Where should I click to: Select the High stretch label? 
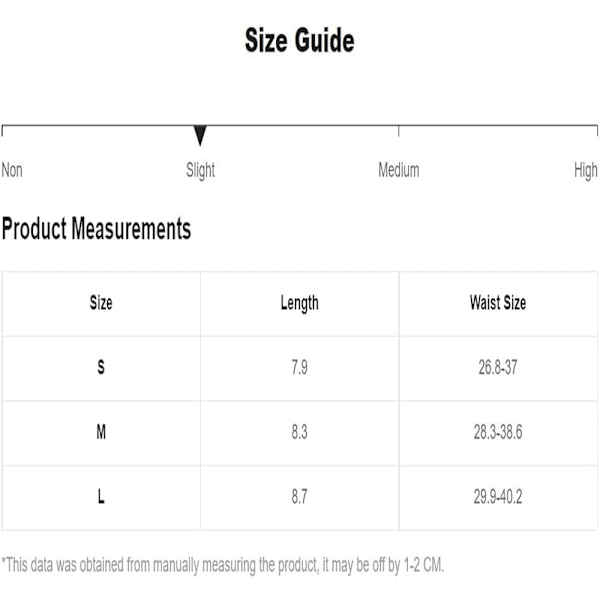585,171
